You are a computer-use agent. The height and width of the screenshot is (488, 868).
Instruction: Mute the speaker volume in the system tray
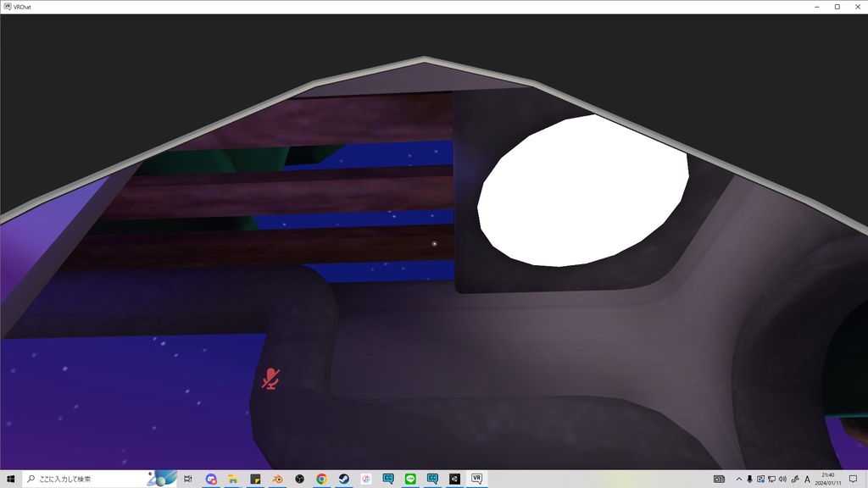(782, 480)
